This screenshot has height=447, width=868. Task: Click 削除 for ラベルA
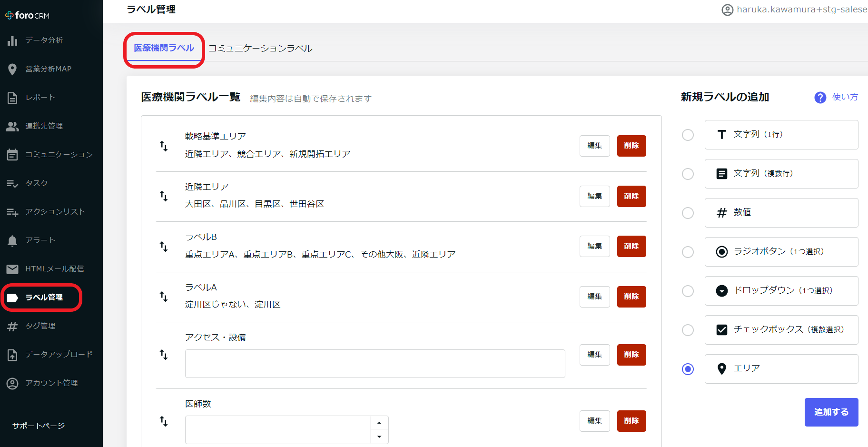coord(631,297)
